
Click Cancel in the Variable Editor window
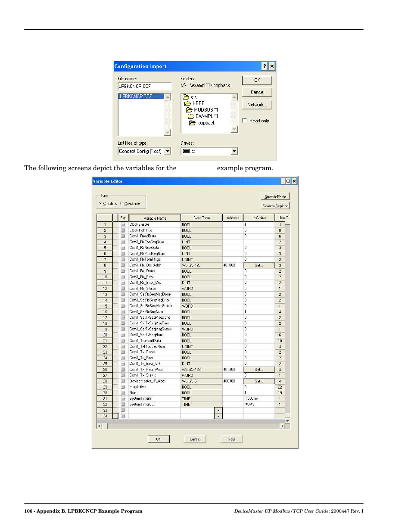(x=195, y=439)
